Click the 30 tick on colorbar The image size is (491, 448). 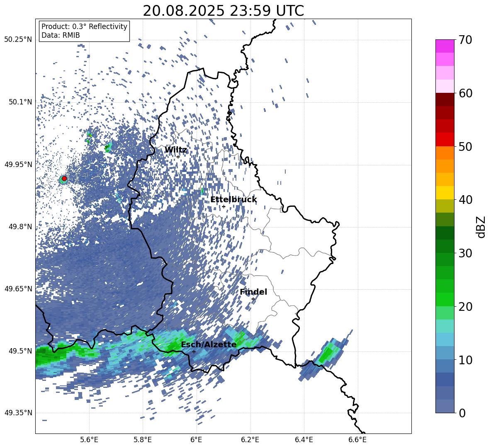[x=465, y=253]
